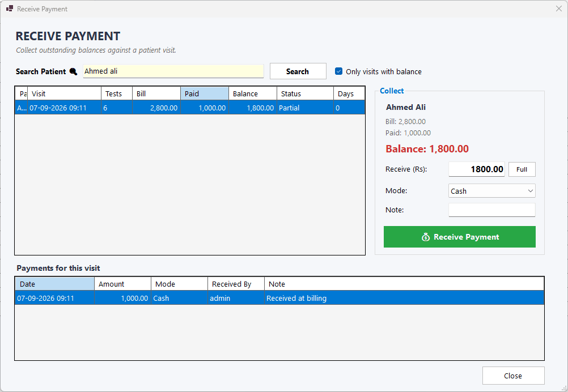Click the red Balance: 1,800.00 label
Viewport: 568px width, 392px height.
click(427, 149)
